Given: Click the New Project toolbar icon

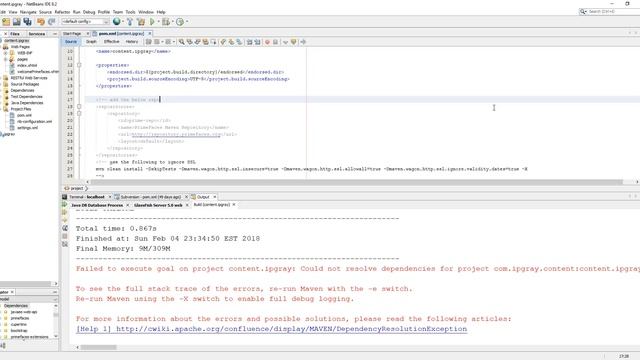Looking at the screenshot, I should 6,22.
